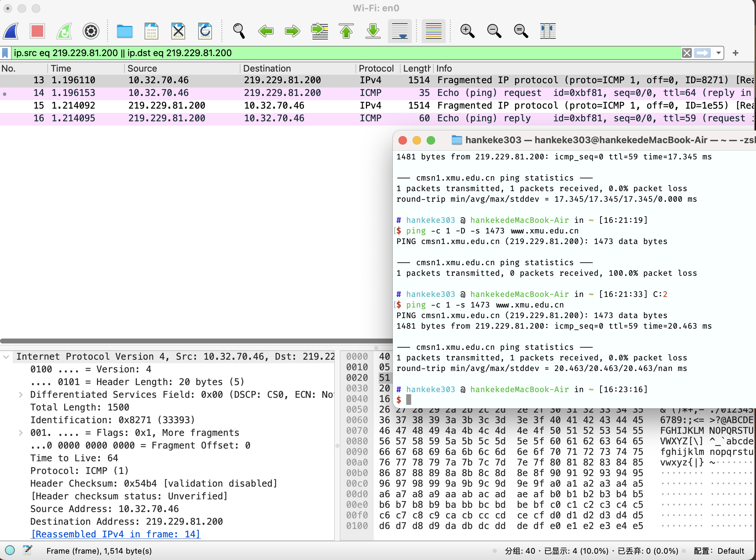Jump to the first packet

[346, 31]
